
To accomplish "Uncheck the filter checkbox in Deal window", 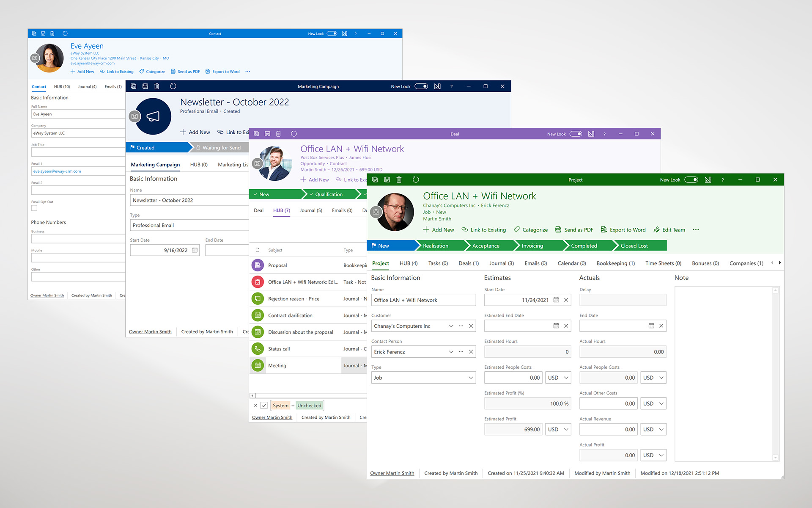I will coord(264,406).
